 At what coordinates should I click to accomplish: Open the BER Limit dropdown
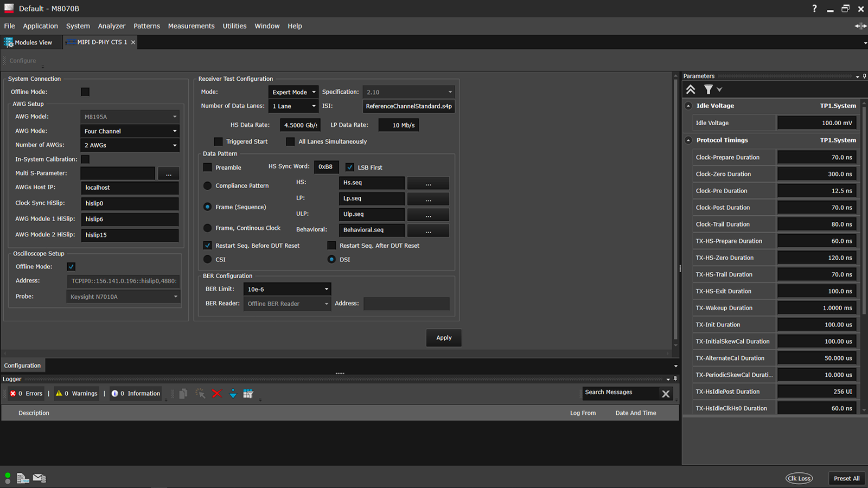pos(287,290)
